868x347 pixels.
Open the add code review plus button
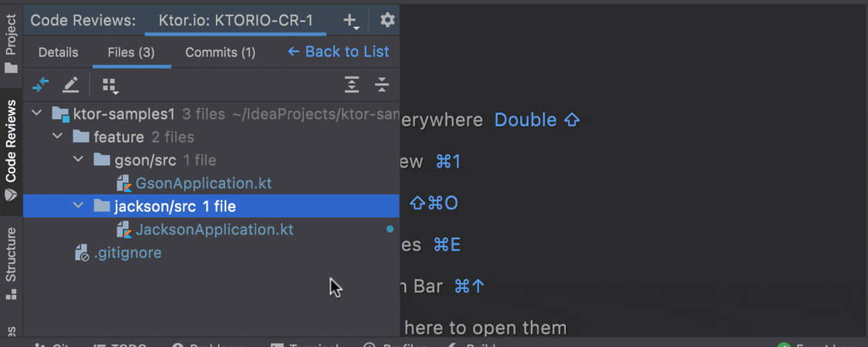(351, 21)
